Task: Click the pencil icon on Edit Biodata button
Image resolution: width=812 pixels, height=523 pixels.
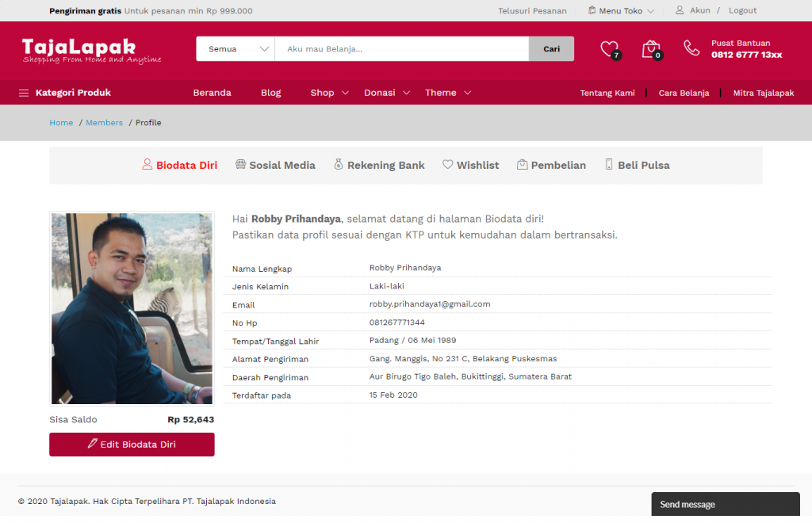Action: [92, 443]
